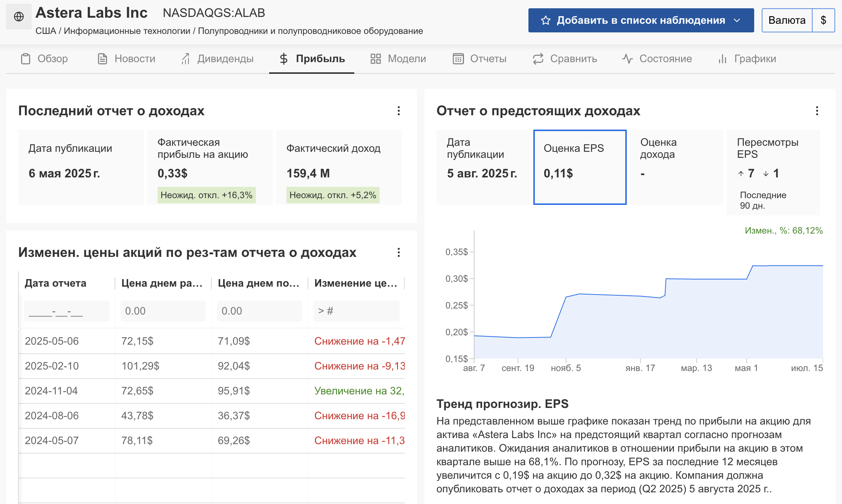
Task: Click the downward EPS revisions arrow
Action: (766, 174)
